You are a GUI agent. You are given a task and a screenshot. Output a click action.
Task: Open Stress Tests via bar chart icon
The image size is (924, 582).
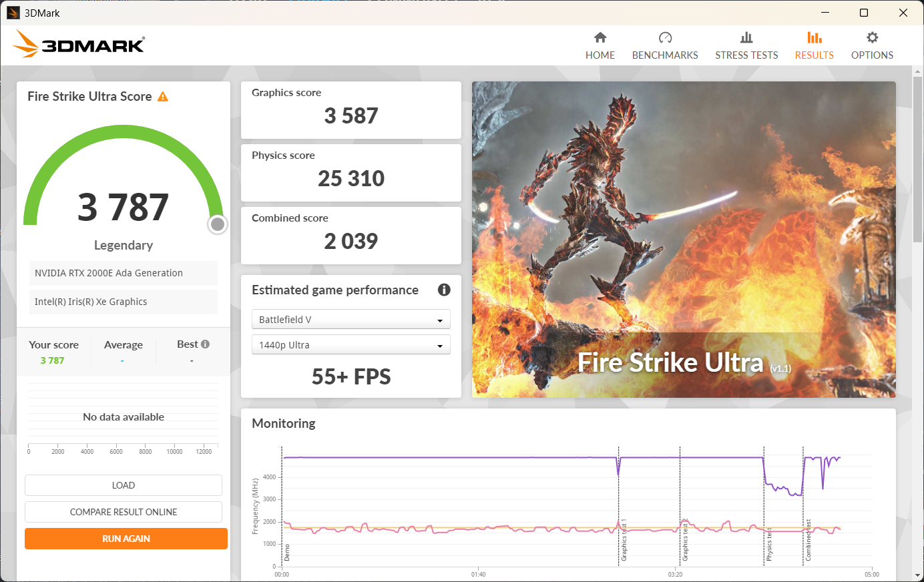[x=746, y=37]
